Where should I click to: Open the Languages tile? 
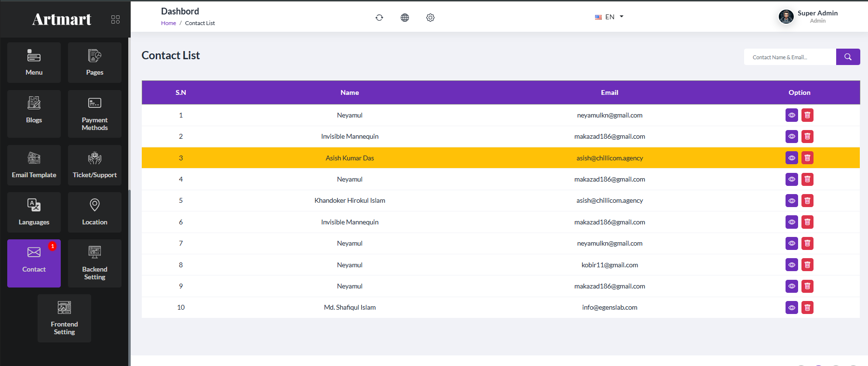point(34,212)
